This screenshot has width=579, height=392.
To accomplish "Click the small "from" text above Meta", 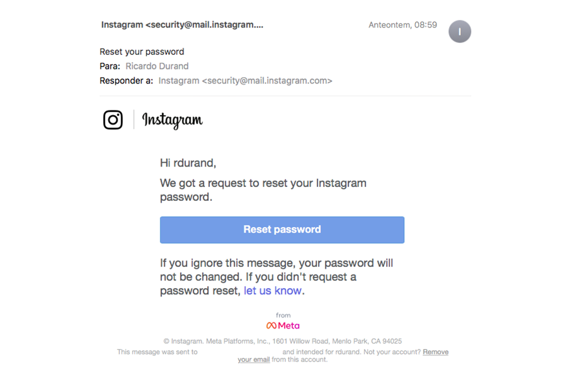I will (x=283, y=315).
